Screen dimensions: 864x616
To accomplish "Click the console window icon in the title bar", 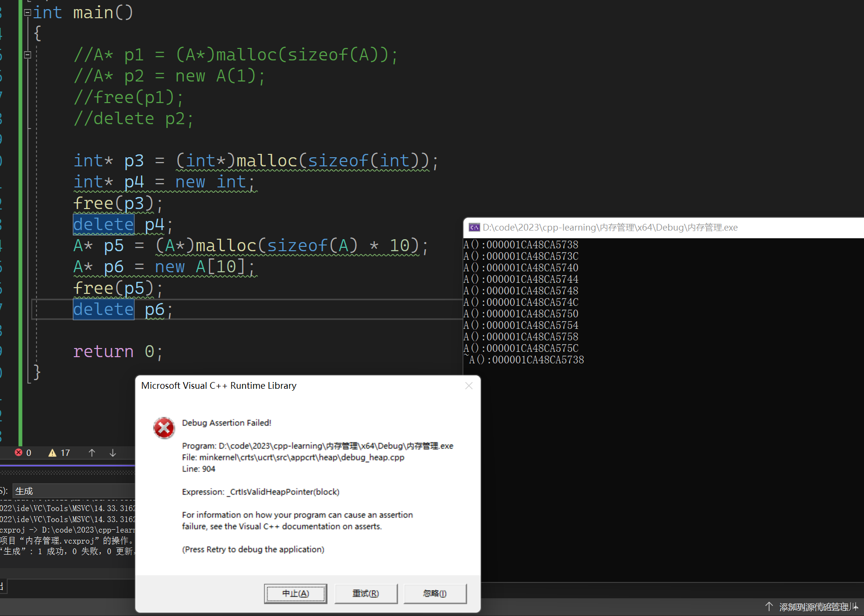I will pos(474,227).
